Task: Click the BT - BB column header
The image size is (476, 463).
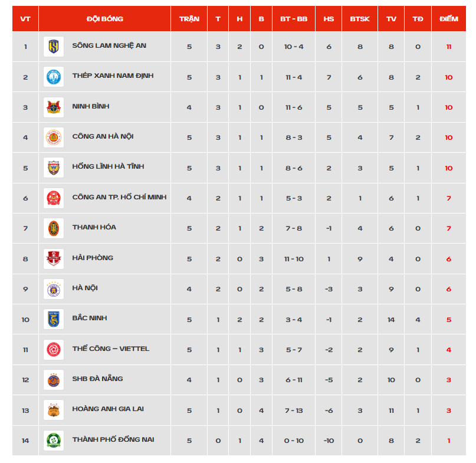Action: (294, 19)
